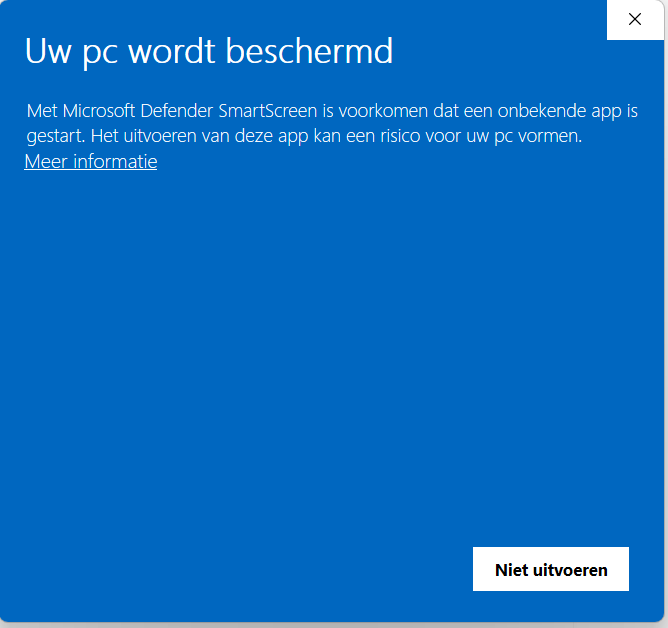Close the SmartScreen dialog with the X
Screen dimensions: 668x628
click(x=635, y=20)
